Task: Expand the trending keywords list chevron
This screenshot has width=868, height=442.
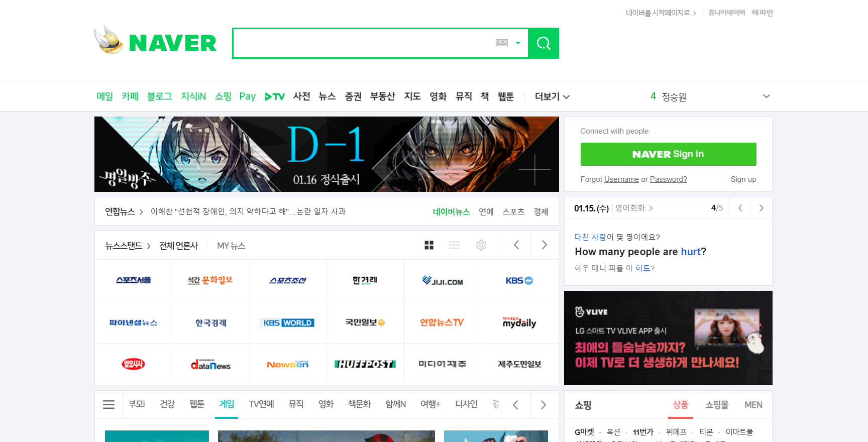Action: click(766, 96)
